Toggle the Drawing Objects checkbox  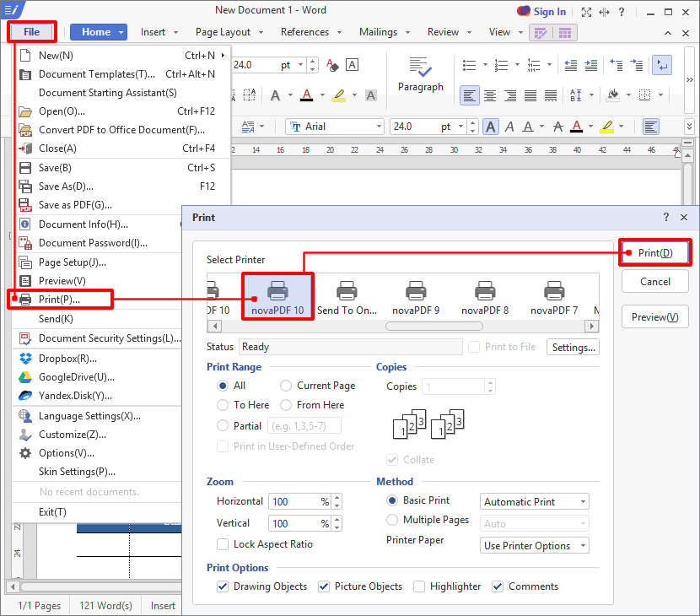pyautogui.click(x=223, y=586)
